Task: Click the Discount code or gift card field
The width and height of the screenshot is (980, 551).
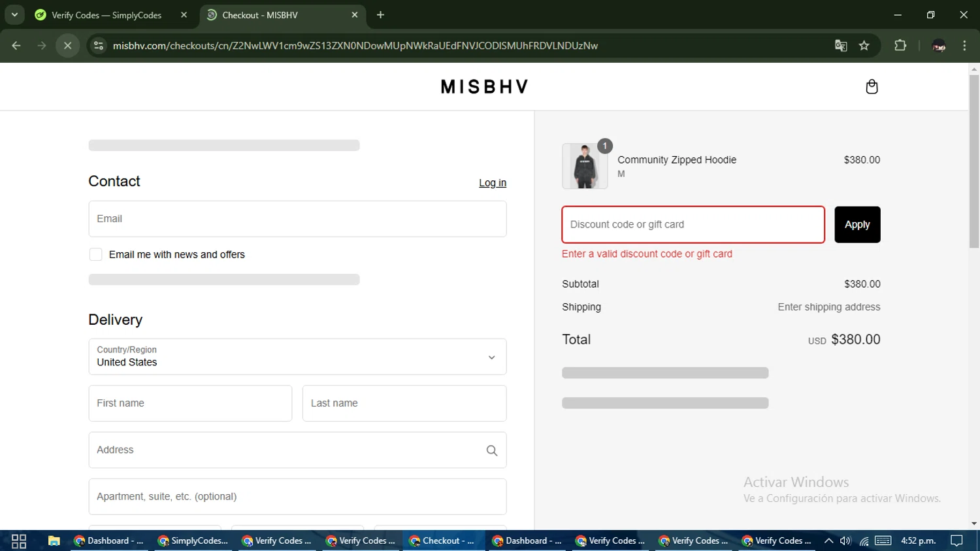Action: coord(693,225)
